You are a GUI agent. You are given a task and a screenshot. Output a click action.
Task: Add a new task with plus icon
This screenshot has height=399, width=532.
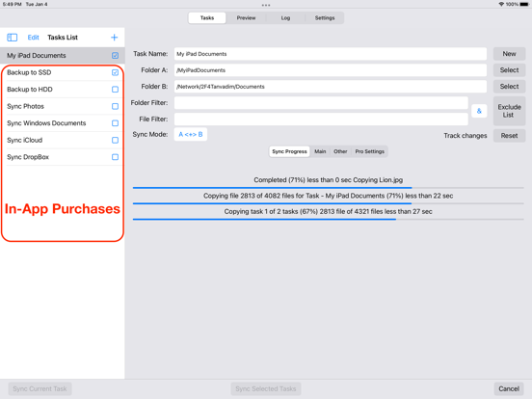(115, 38)
